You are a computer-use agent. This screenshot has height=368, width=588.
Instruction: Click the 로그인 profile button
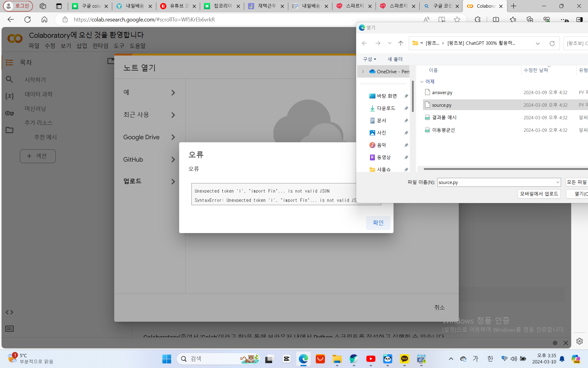(x=18, y=6)
